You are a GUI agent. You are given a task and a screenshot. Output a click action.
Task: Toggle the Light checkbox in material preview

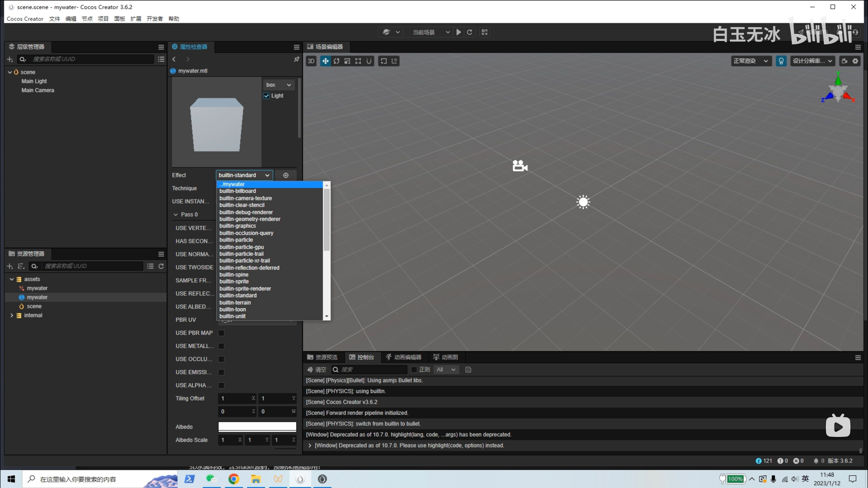click(x=267, y=96)
